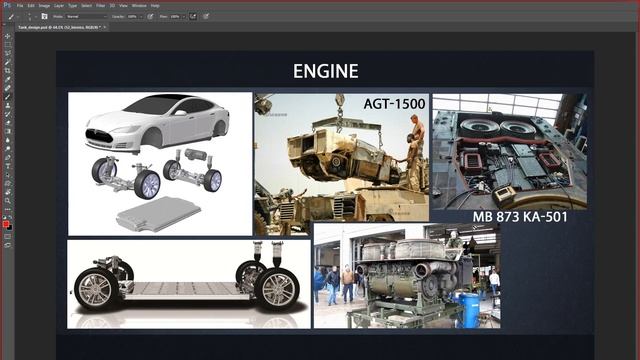Open the 3D menu
Viewport: 640px width, 360px height.
[x=112, y=6]
